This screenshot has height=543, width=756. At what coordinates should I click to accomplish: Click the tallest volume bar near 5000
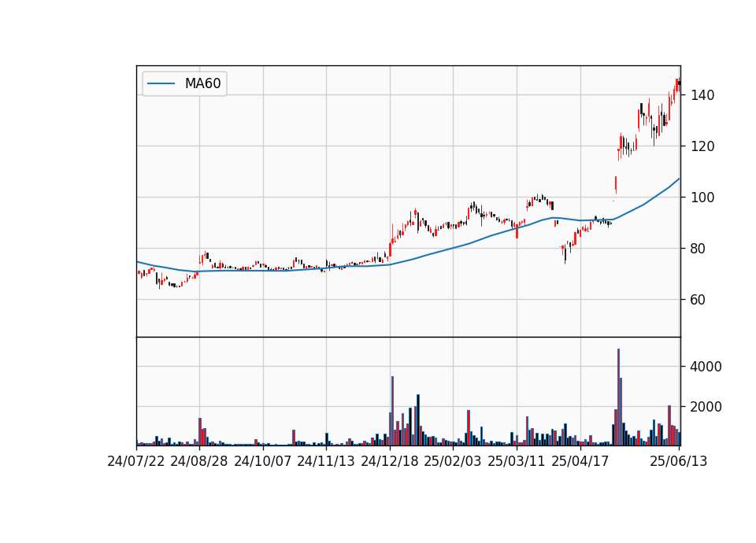(x=619, y=397)
